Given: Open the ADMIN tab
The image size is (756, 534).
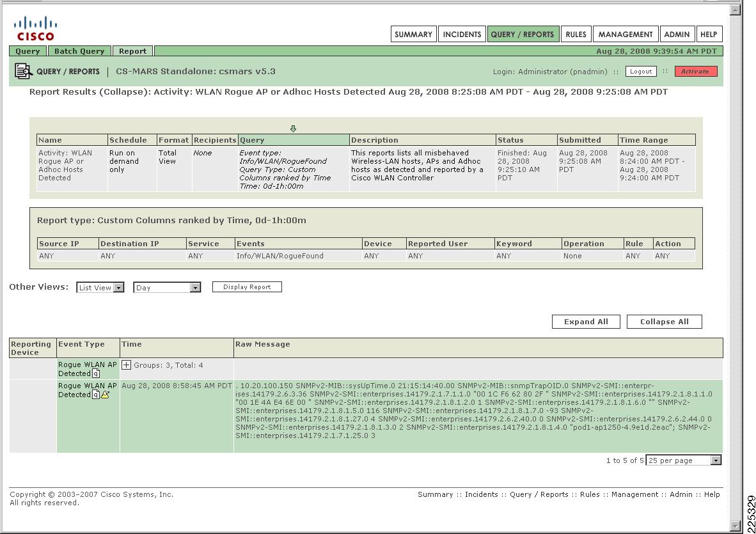Looking at the screenshot, I should (677, 35).
